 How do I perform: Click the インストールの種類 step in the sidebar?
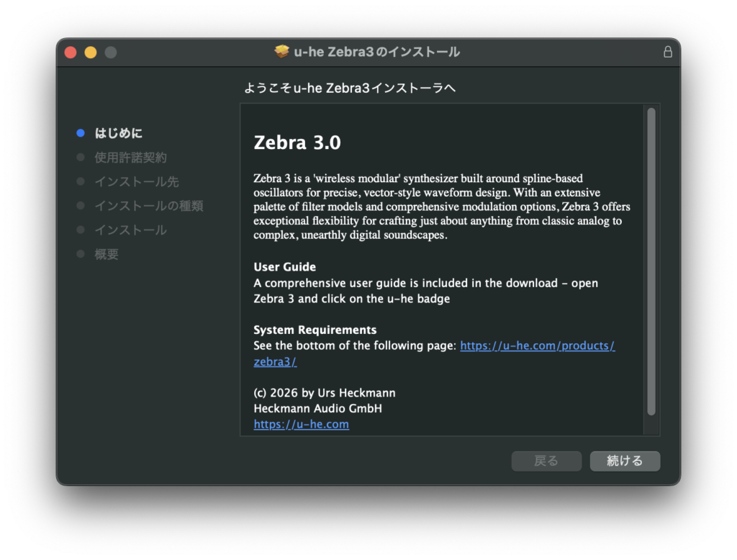pos(149,206)
